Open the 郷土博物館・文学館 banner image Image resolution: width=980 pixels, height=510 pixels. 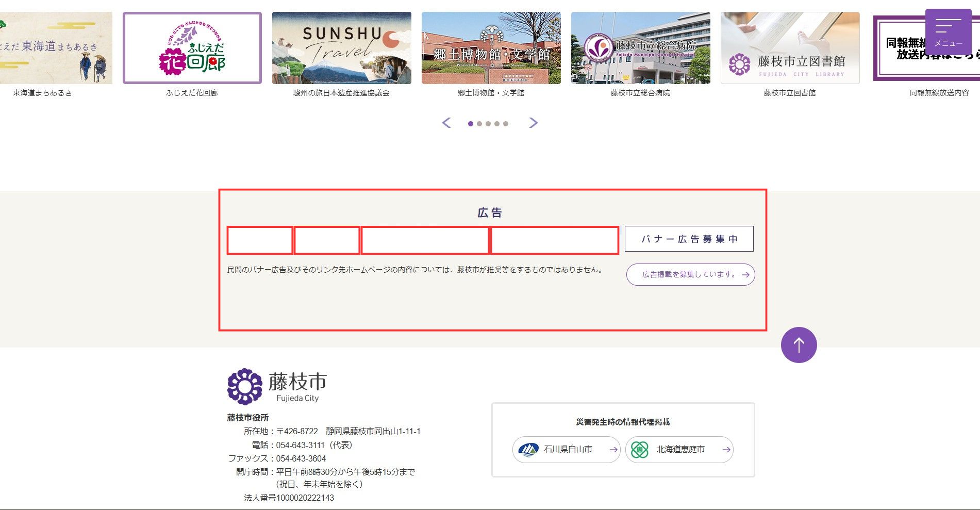pos(491,48)
